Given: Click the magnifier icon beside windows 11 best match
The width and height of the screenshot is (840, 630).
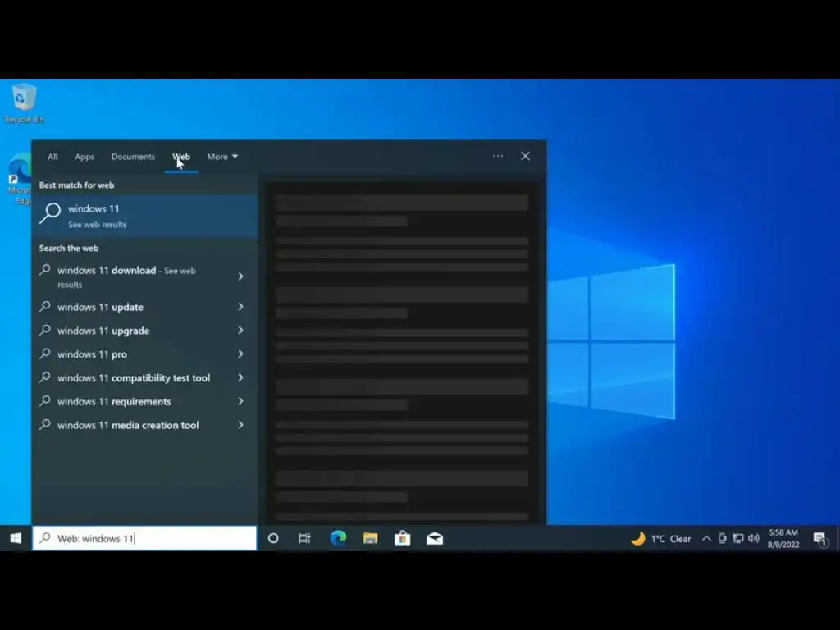Looking at the screenshot, I should 50,213.
